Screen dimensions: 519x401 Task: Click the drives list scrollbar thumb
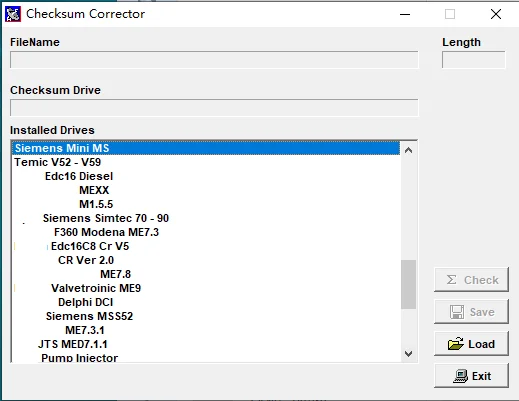408,284
